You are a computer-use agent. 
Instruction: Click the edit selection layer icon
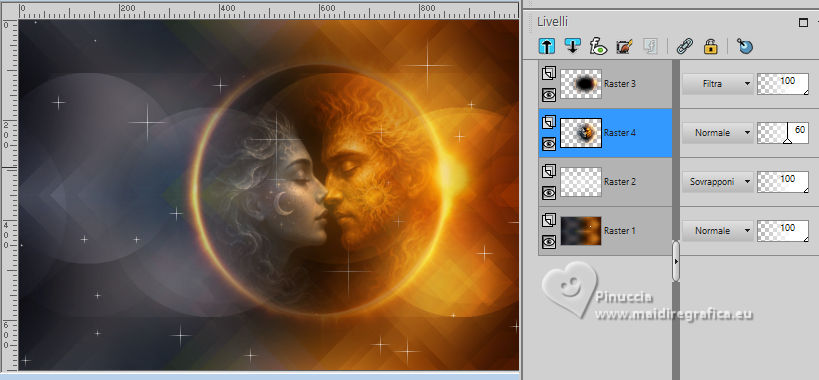(624, 46)
